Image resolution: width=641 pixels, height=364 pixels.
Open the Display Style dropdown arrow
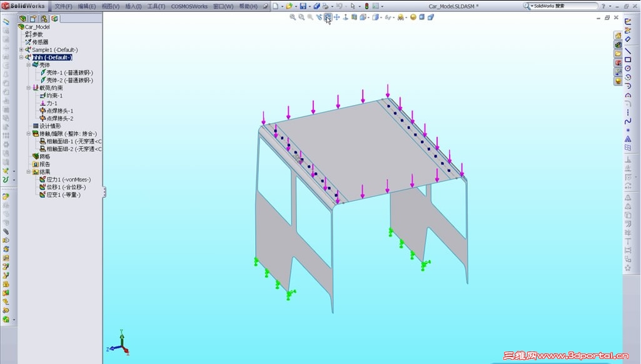click(x=381, y=18)
